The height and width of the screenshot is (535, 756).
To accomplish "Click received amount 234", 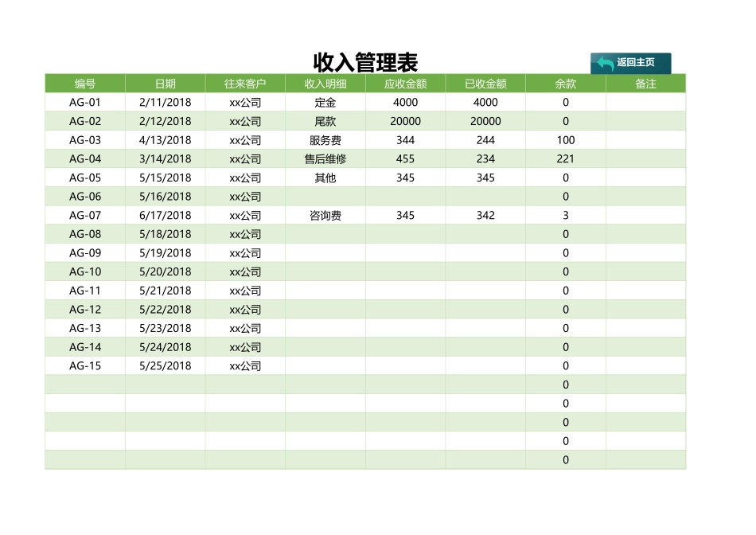I will (485, 158).
